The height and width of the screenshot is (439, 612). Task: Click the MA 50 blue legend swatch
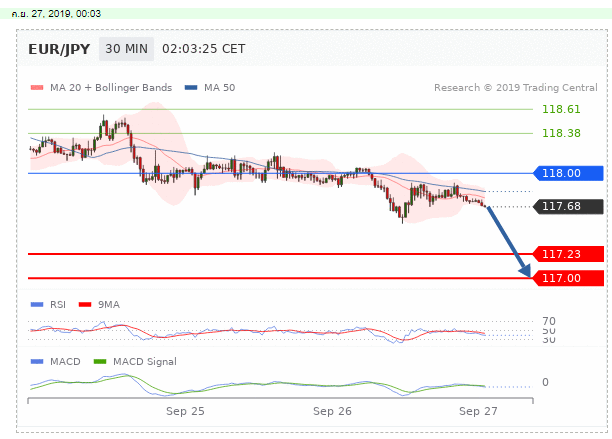coord(191,88)
